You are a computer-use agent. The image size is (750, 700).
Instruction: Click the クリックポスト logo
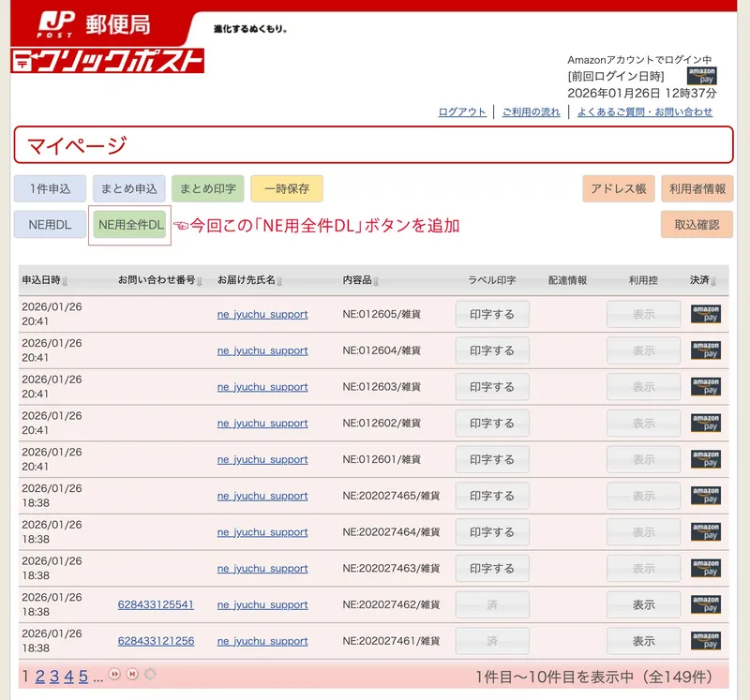pyautogui.click(x=107, y=61)
